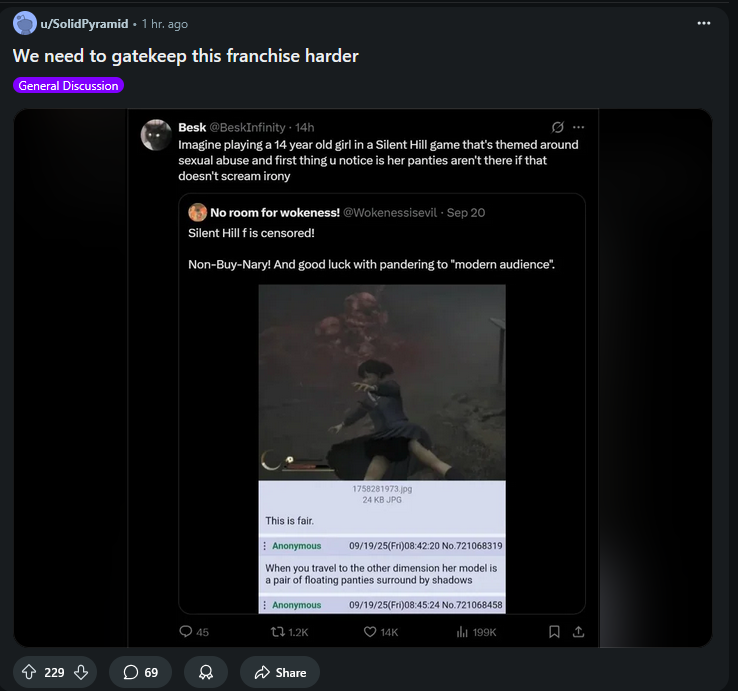Screen dimensions: 738x691
Task: Click 'No room for wokeness!' account name
Action: (x=275, y=213)
